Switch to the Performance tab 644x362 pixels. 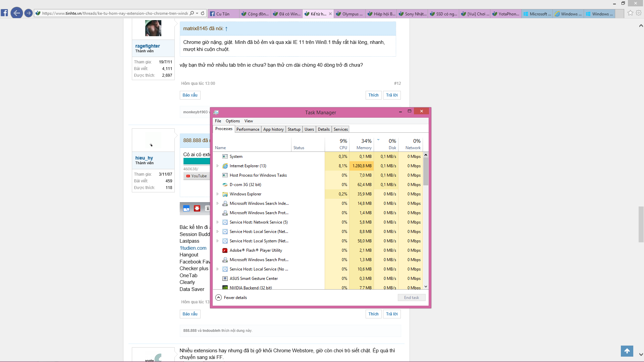click(x=248, y=129)
